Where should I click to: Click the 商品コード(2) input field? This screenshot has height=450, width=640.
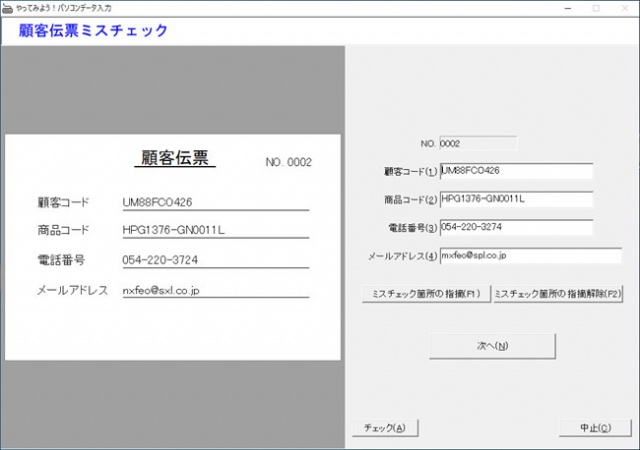516,199
